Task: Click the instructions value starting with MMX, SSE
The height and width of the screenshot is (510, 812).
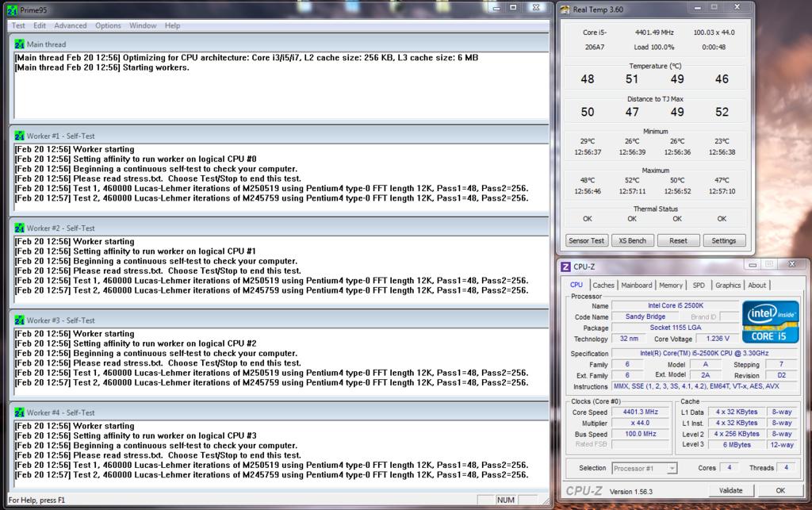Action: coord(706,386)
